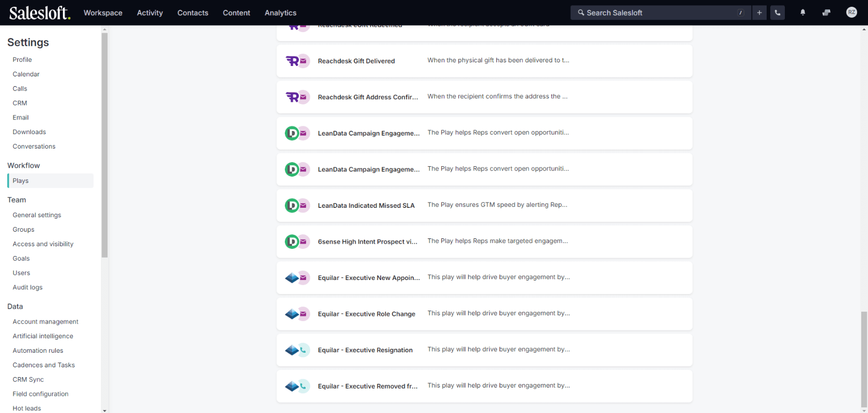Open the plus create-new icon in top bar
Screen dimensions: 868x413
click(x=759, y=12)
